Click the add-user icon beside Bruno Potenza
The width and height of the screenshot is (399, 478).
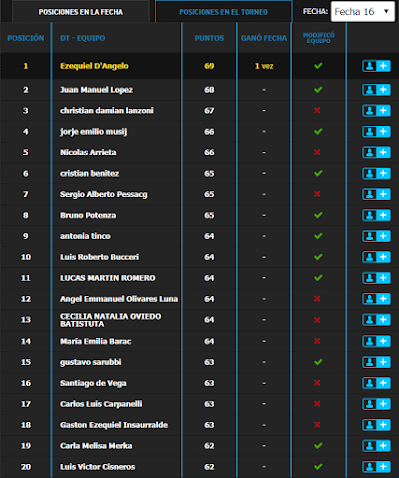point(376,215)
